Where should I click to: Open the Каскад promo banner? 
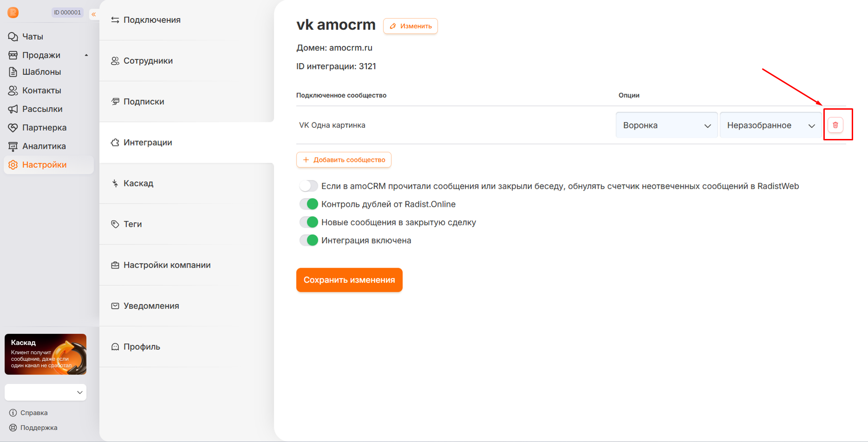(x=46, y=354)
